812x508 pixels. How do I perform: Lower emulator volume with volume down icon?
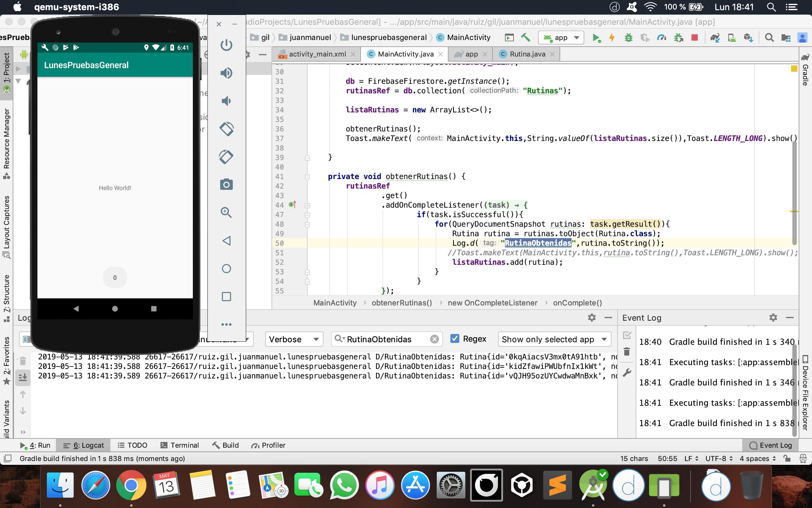pyautogui.click(x=226, y=101)
